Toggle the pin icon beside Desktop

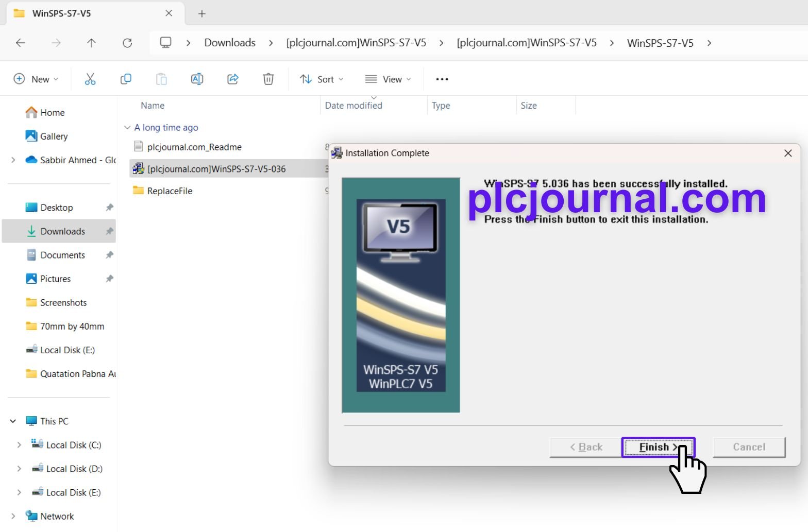tap(109, 207)
